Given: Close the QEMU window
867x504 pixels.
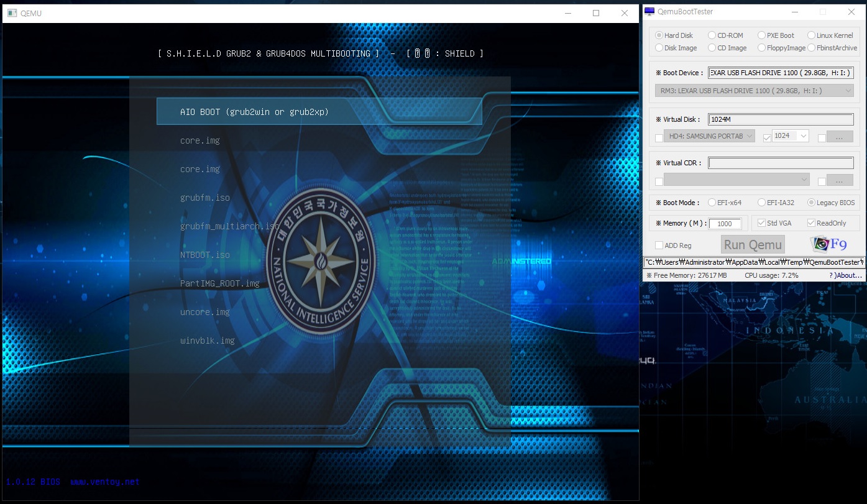Looking at the screenshot, I should coord(625,13).
